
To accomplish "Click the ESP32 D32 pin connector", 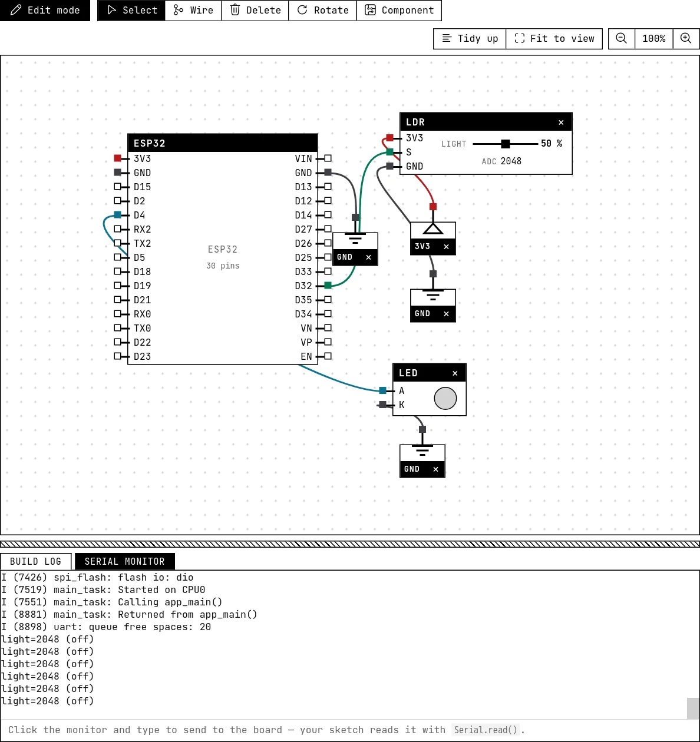I will click(328, 286).
